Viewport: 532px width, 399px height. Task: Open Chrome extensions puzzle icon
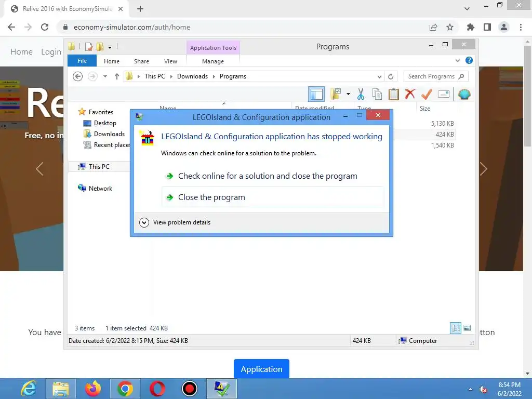(471, 27)
